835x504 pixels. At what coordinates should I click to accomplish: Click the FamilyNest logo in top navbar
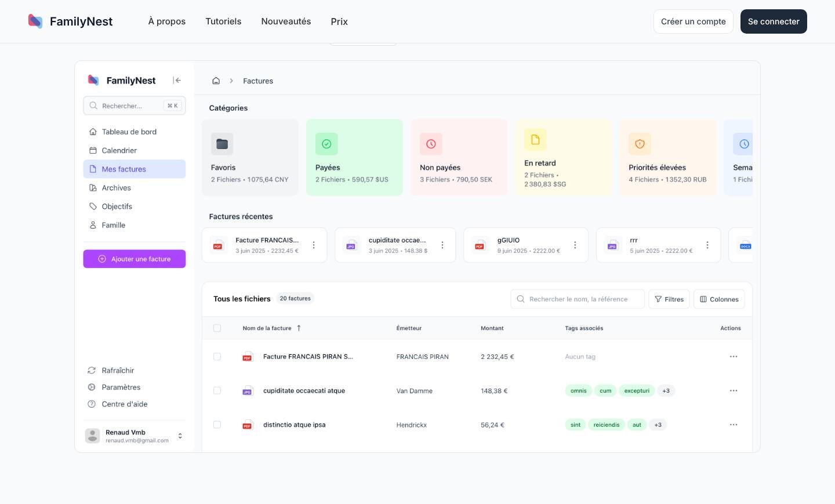(70, 21)
